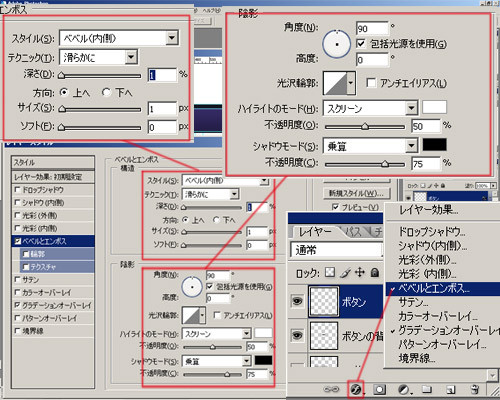Click the angle dial in enlarged 陰影 callout
The height and width of the screenshot is (400, 500).
click(x=337, y=44)
